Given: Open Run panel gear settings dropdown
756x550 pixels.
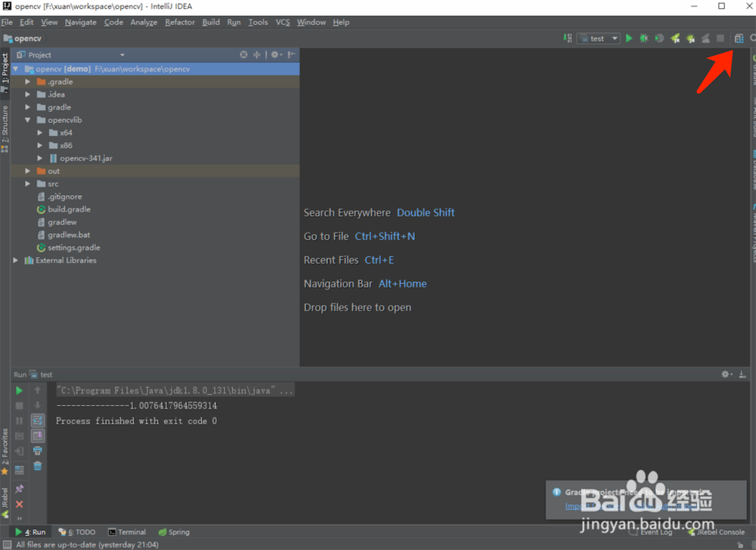Looking at the screenshot, I should pyautogui.click(x=727, y=374).
